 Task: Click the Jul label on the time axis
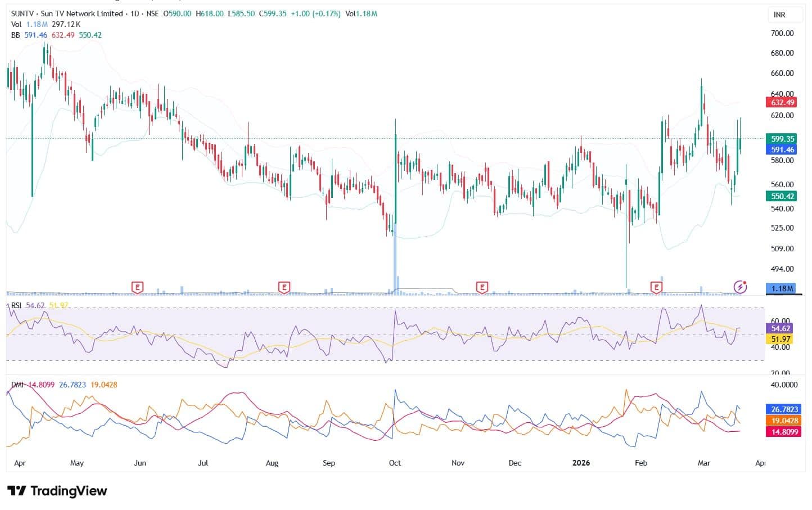click(203, 463)
